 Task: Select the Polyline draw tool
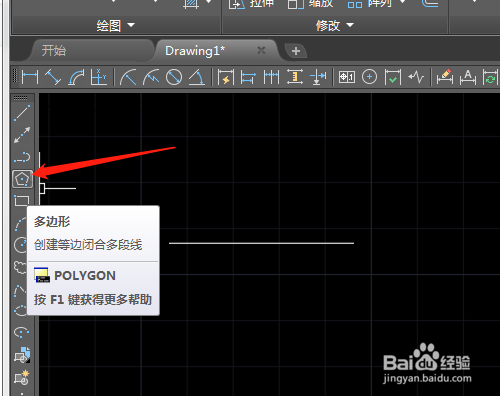(22, 157)
